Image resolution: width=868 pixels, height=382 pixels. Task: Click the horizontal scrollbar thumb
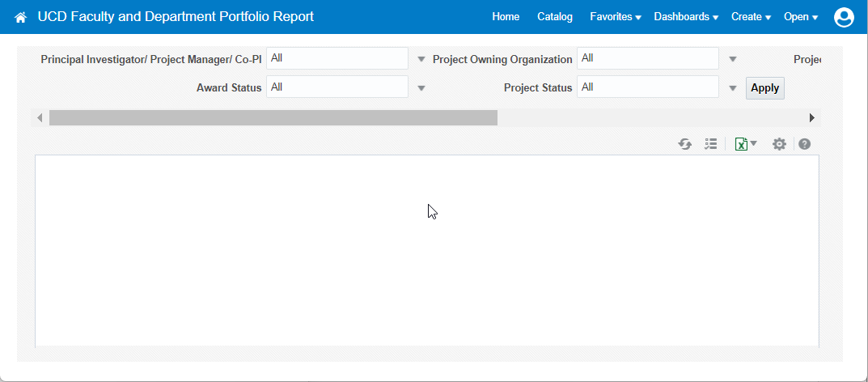273,118
